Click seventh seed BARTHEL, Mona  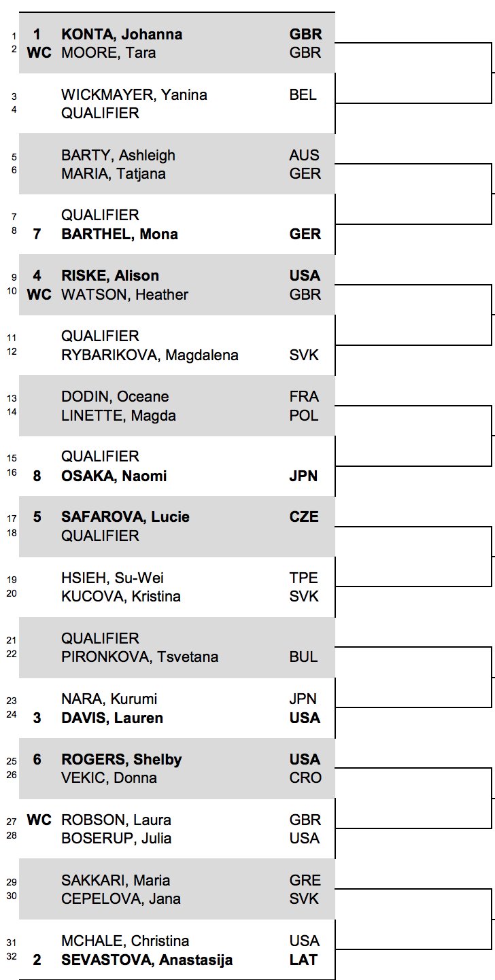(x=120, y=234)
